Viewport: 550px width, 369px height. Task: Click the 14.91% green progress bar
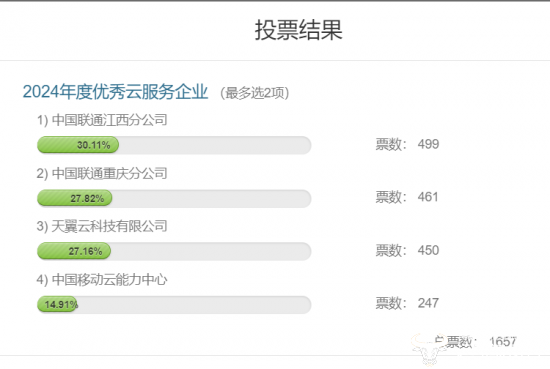coord(58,304)
